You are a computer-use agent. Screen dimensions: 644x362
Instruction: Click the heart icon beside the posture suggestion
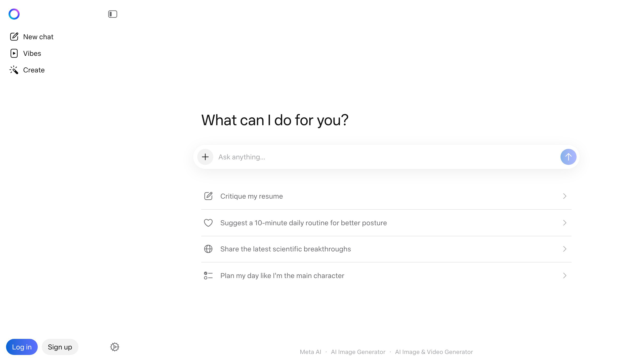208,223
